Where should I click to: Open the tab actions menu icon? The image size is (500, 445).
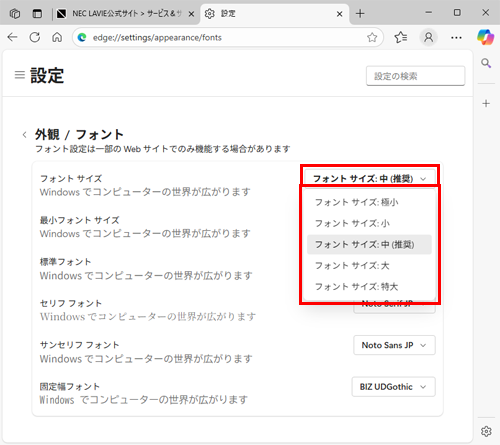pos(37,14)
